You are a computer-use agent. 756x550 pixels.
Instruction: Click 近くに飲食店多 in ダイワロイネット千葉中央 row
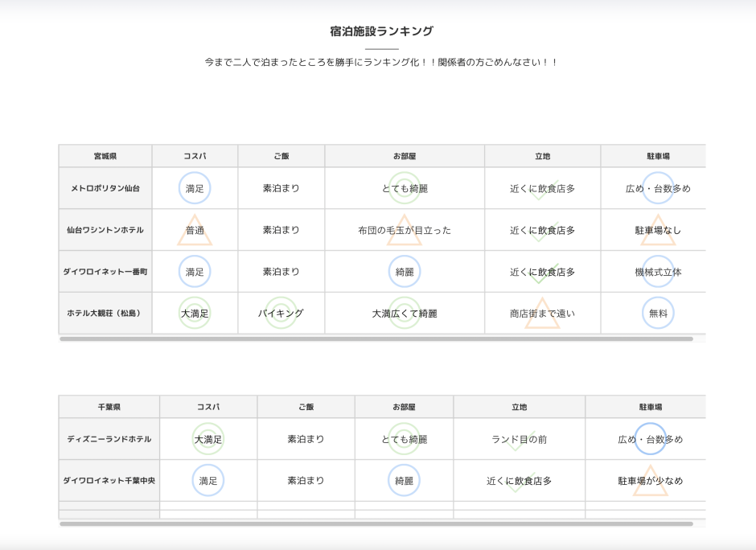pyautogui.click(x=520, y=481)
